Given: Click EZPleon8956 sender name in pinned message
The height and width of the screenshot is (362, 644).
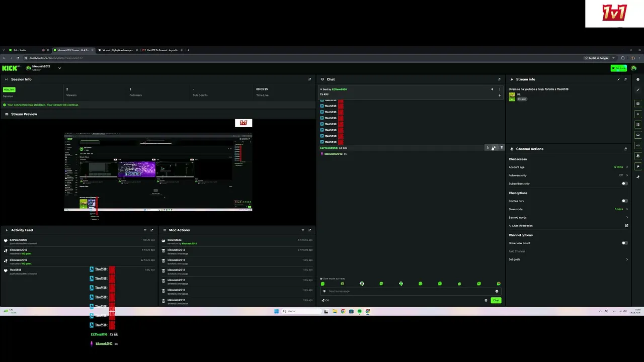Looking at the screenshot, I should [339, 89].
